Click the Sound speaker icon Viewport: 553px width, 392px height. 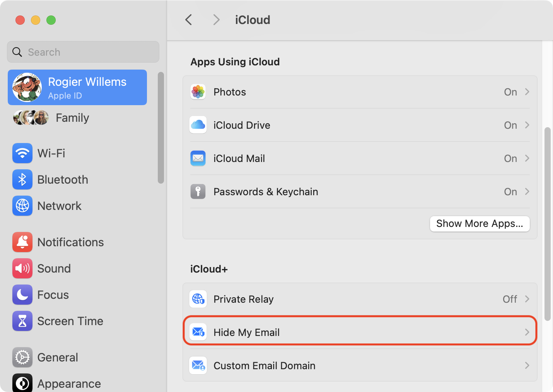tap(22, 269)
